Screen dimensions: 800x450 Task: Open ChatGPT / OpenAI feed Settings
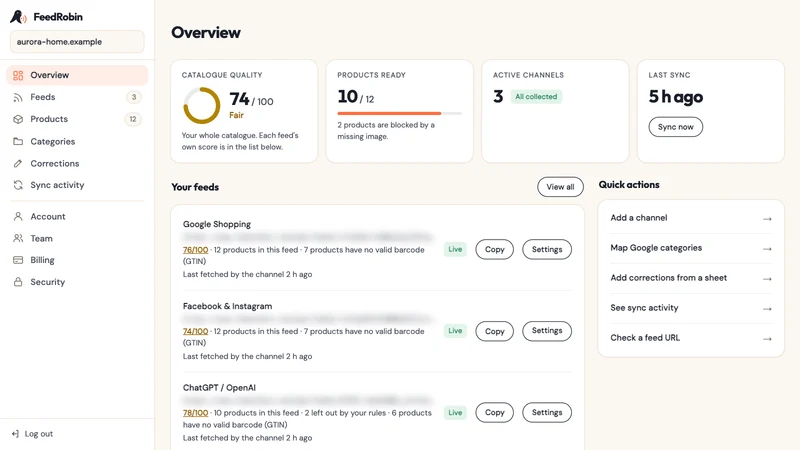click(547, 412)
